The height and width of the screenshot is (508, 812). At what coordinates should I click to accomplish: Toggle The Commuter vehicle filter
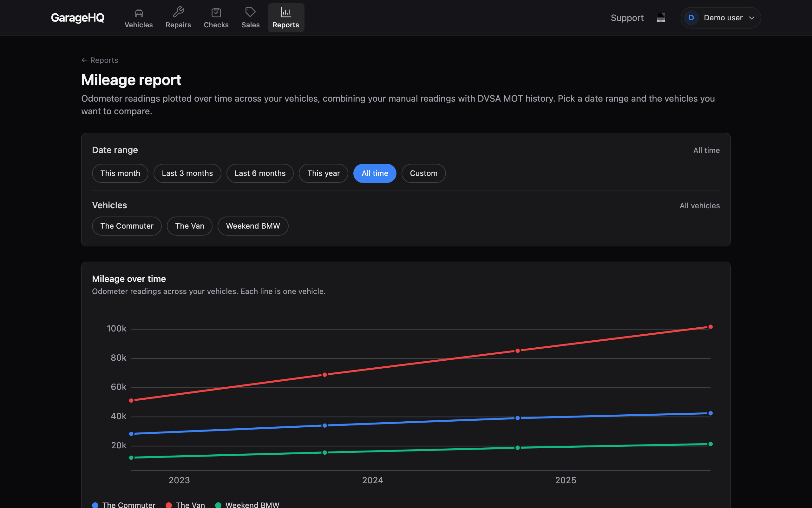(x=127, y=226)
